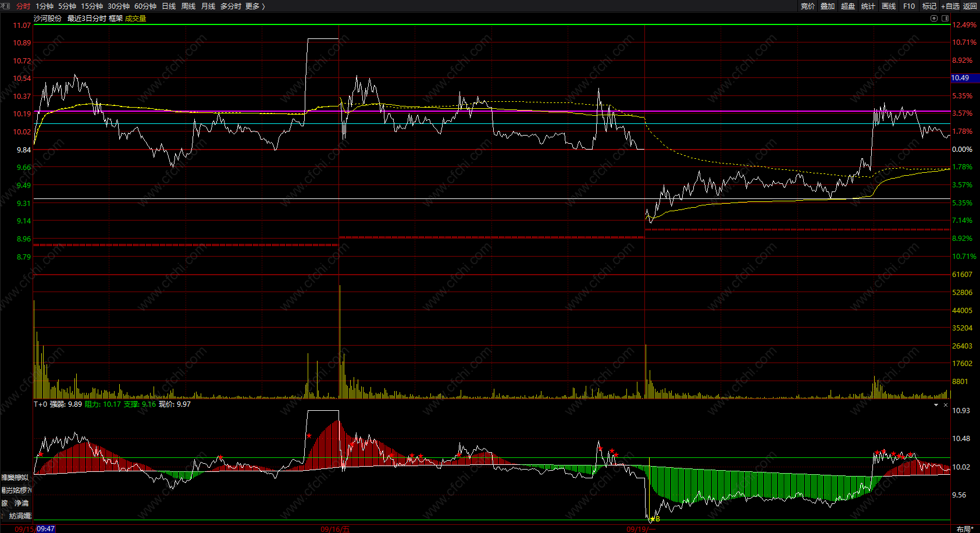Open the T+0 indicator panel dropdown arrow
The height and width of the screenshot is (533, 980).
click(936, 405)
